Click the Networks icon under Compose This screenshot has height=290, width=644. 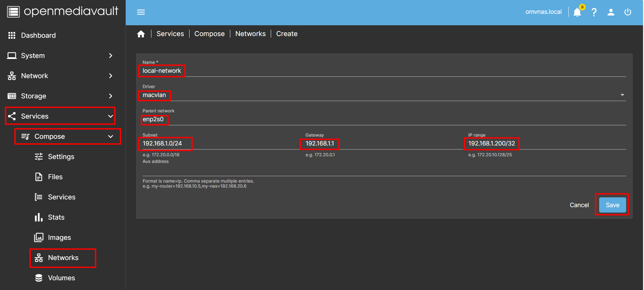coord(39,258)
